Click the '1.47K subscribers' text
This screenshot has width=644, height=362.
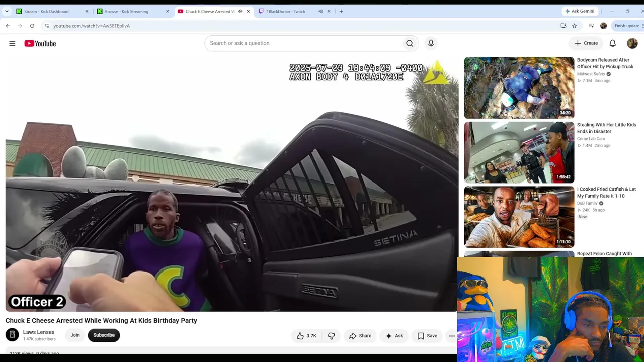tap(39, 339)
